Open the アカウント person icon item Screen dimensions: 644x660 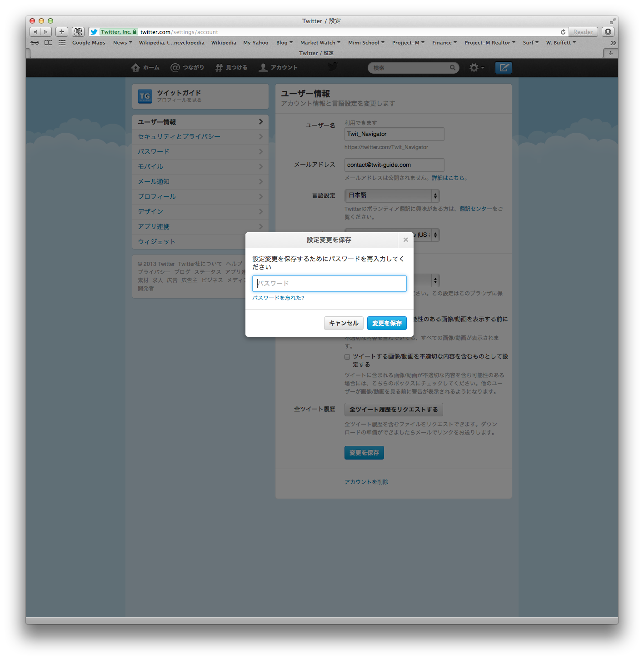pos(278,68)
